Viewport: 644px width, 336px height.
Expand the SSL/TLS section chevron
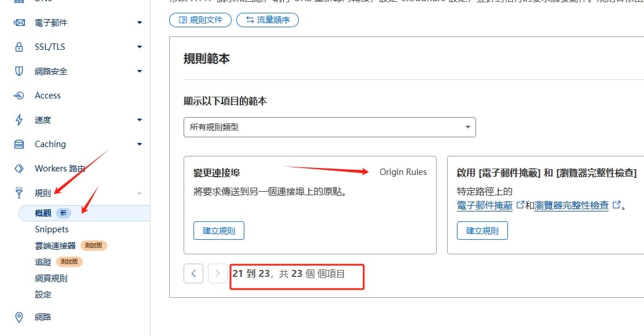click(x=139, y=47)
